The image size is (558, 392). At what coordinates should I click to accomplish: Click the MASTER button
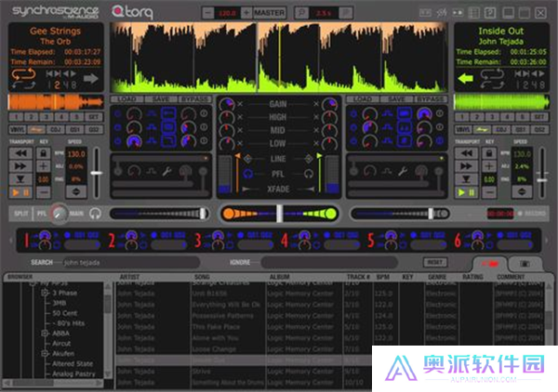270,13
